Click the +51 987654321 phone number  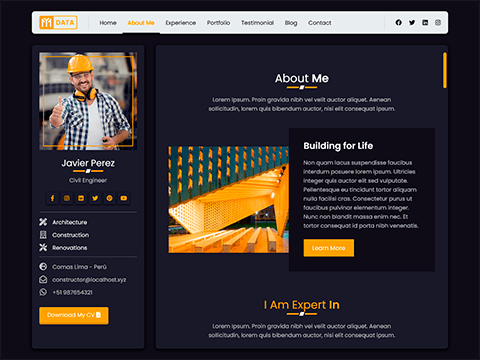pos(72,292)
